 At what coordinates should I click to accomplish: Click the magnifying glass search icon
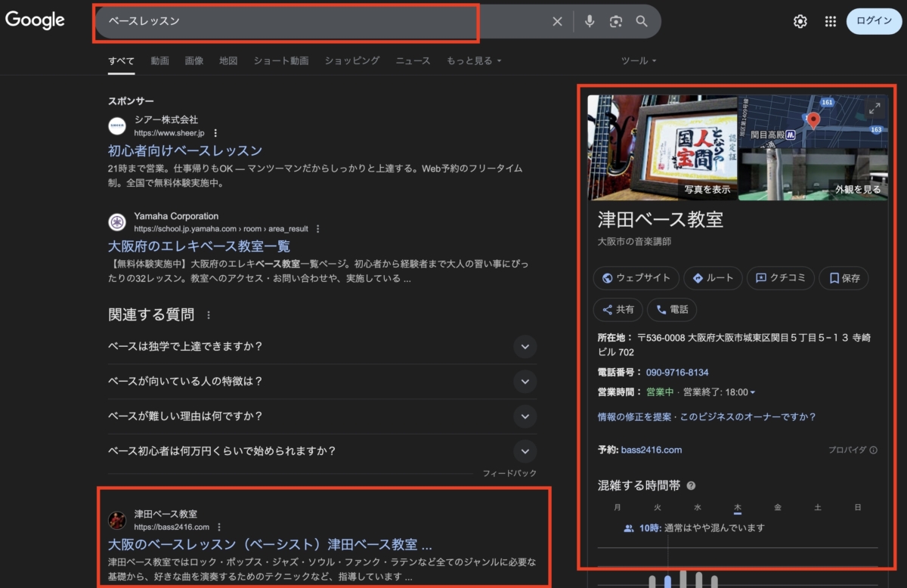[x=642, y=22]
